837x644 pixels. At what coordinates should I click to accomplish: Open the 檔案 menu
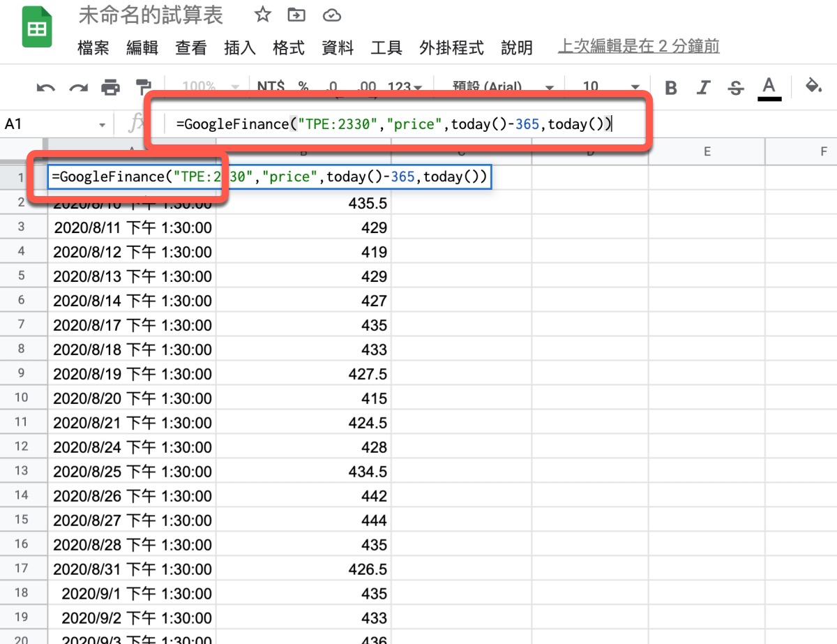[93, 47]
